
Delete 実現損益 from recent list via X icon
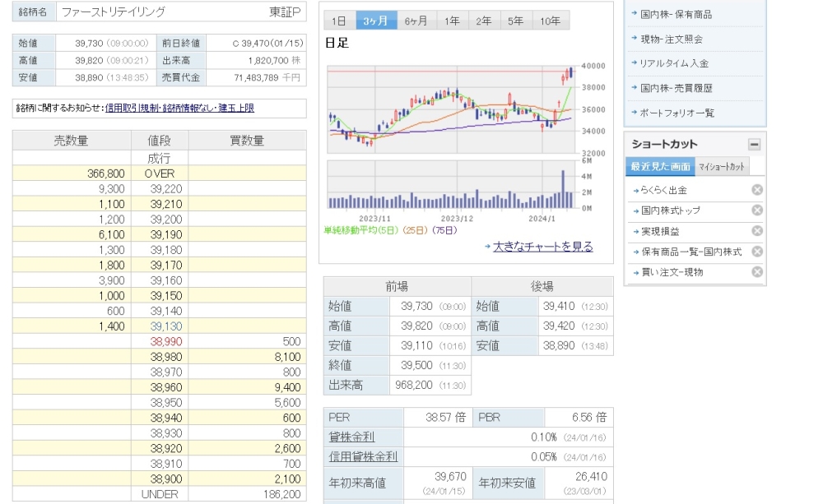pos(757,231)
